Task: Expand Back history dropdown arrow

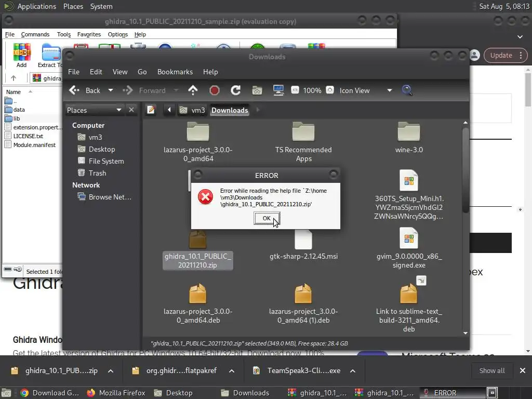Action: point(111,90)
